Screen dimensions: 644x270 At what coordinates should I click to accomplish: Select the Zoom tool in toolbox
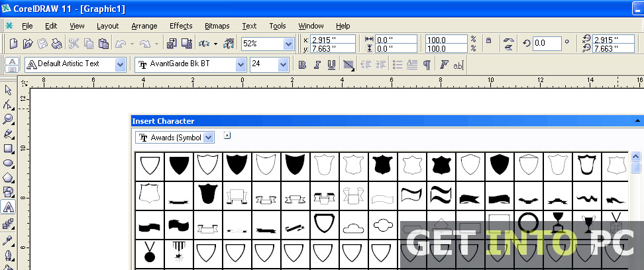tap(8, 119)
